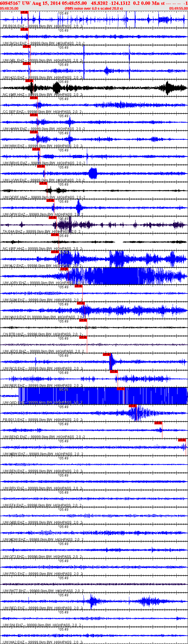Select the UW RED EHZ station label
188x644 pixels.
pyautogui.click(x=14, y=608)
